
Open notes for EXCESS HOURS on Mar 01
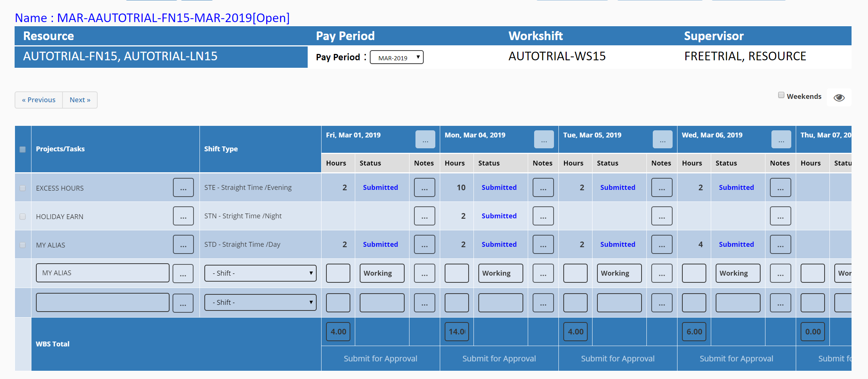click(424, 187)
